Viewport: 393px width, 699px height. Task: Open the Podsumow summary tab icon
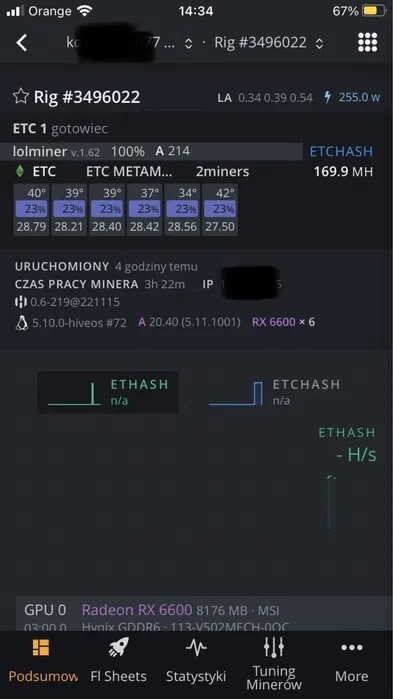(41, 648)
